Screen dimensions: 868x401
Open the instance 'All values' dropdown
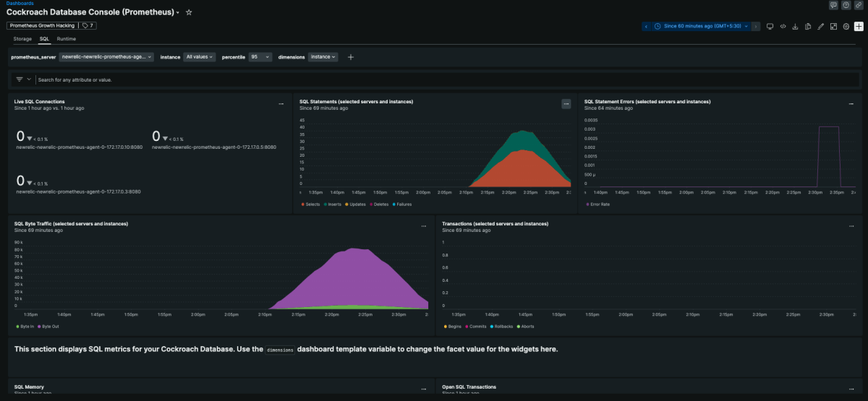point(199,56)
